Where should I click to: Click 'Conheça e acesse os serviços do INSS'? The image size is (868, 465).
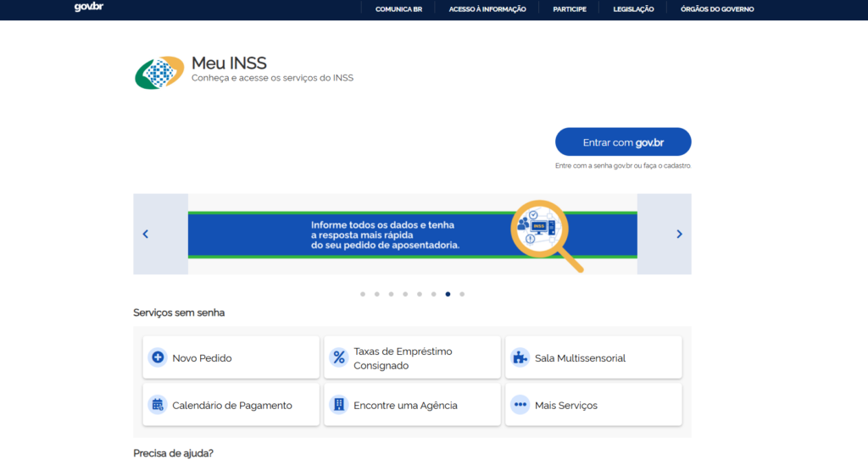(x=272, y=78)
